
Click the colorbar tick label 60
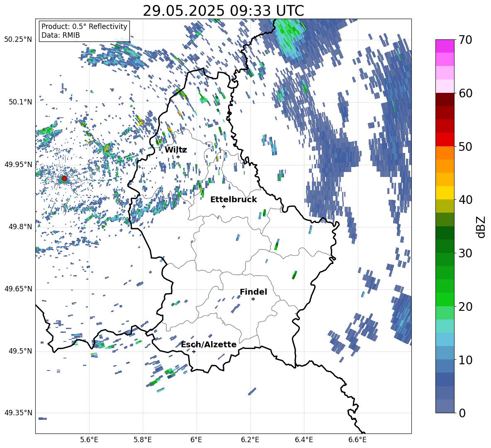465,93
